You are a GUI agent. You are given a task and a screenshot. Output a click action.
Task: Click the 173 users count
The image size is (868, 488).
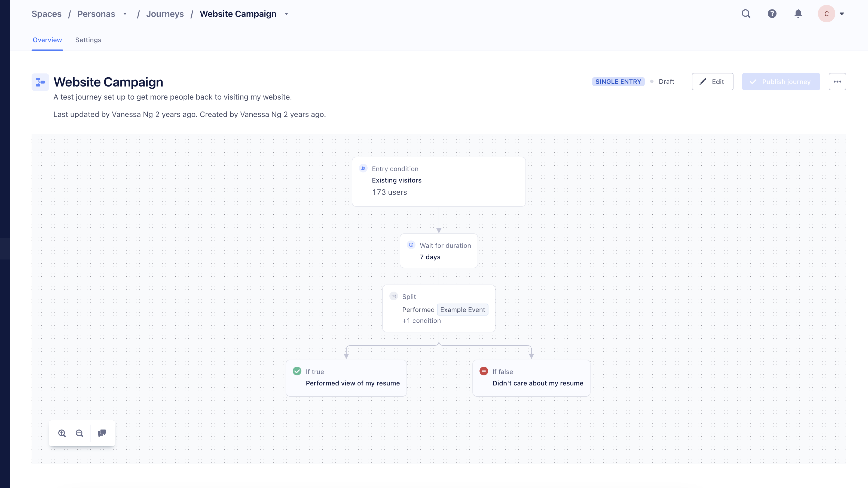(390, 192)
